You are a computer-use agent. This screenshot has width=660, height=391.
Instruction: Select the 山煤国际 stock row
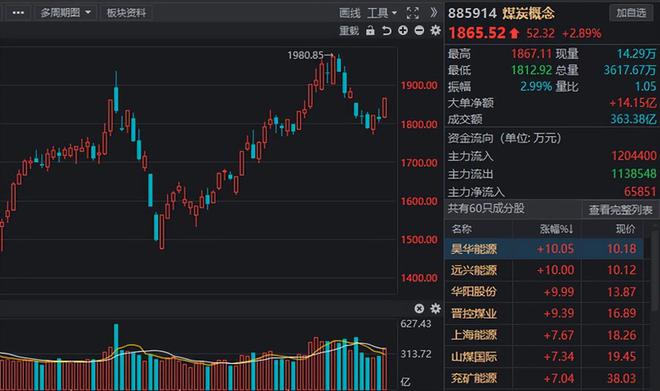tap(544, 356)
